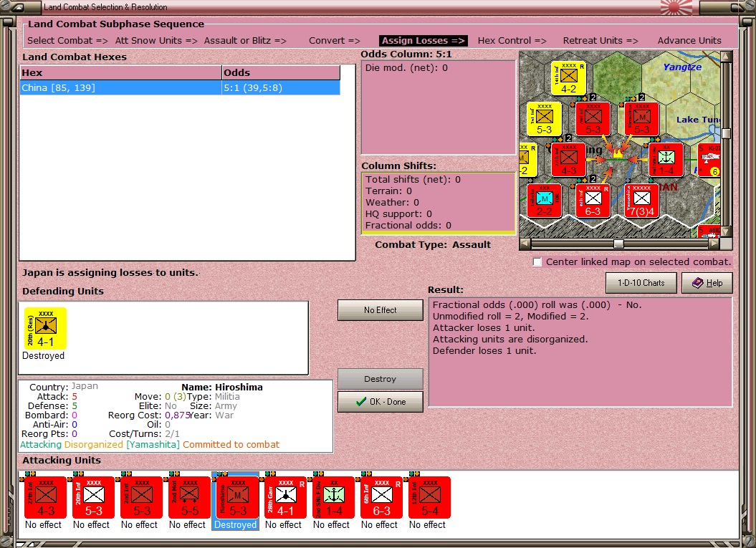Pick the 2nd Inf 5-3 attacking unit

click(x=142, y=497)
